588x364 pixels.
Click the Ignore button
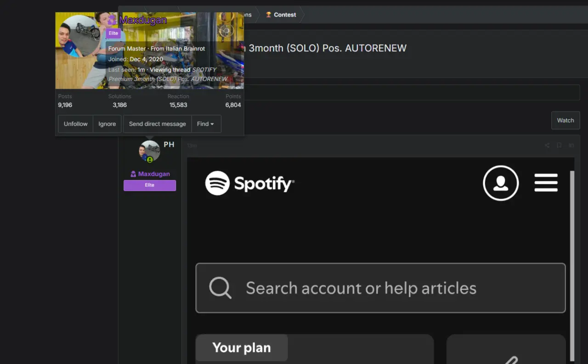pyautogui.click(x=107, y=124)
